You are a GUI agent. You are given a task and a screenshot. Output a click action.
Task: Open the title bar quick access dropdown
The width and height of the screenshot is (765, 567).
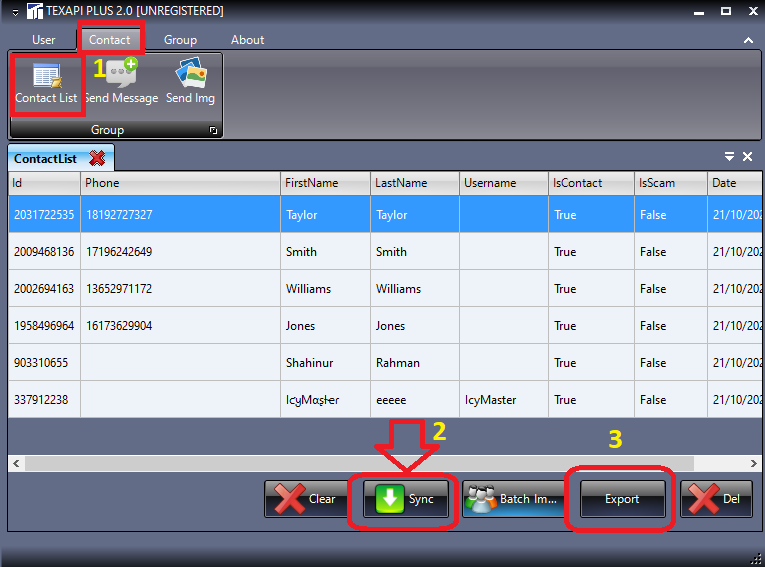click(14, 12)
